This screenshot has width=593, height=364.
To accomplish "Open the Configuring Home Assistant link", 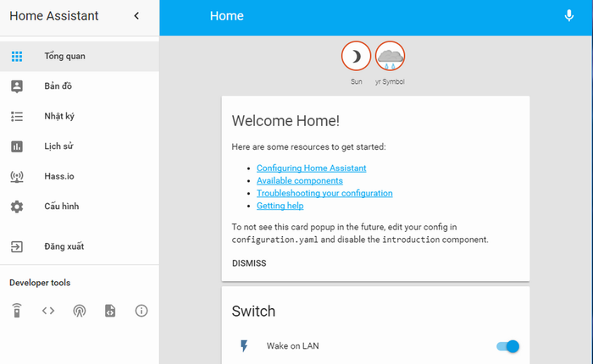I will pos(311,168).
